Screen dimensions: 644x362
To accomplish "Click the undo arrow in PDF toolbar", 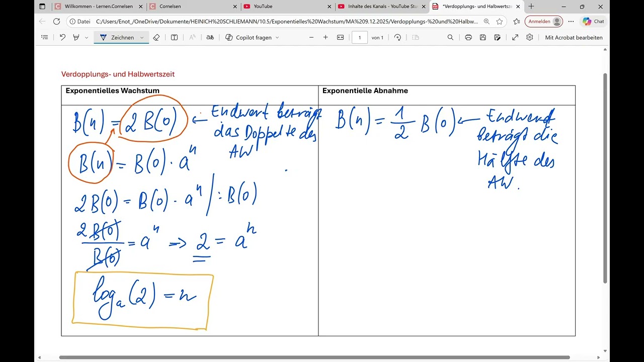I will pyautogui.click(x=62, y=37).
